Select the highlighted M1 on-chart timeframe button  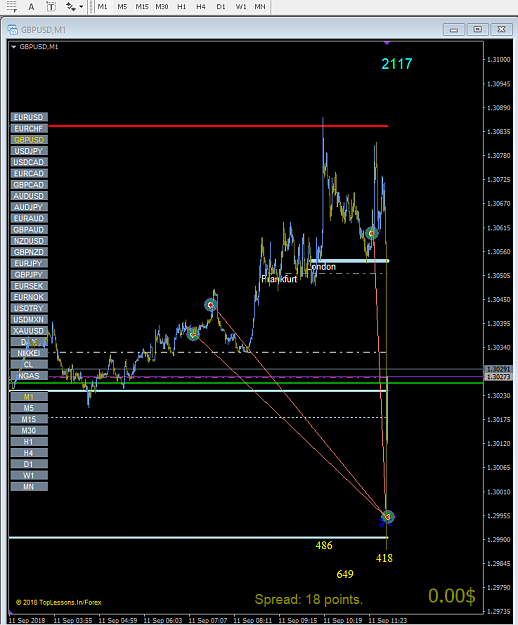click(x=29, y=397)
